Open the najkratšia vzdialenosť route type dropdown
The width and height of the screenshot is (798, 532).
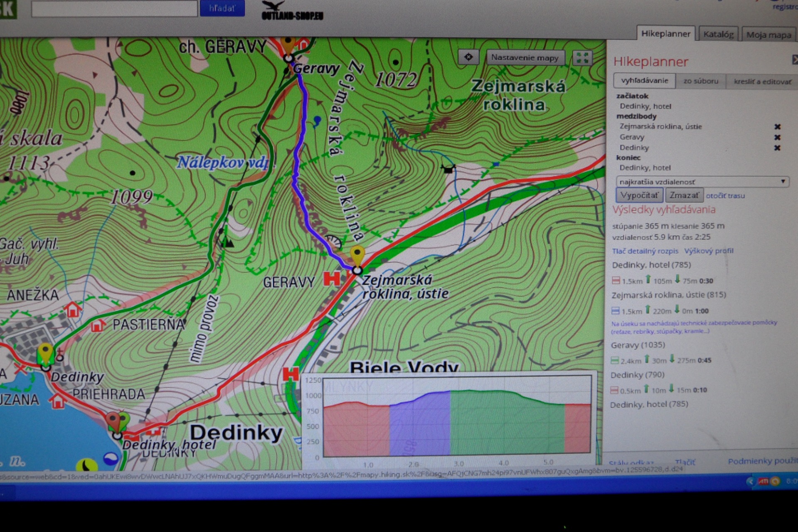pos(702,182)
